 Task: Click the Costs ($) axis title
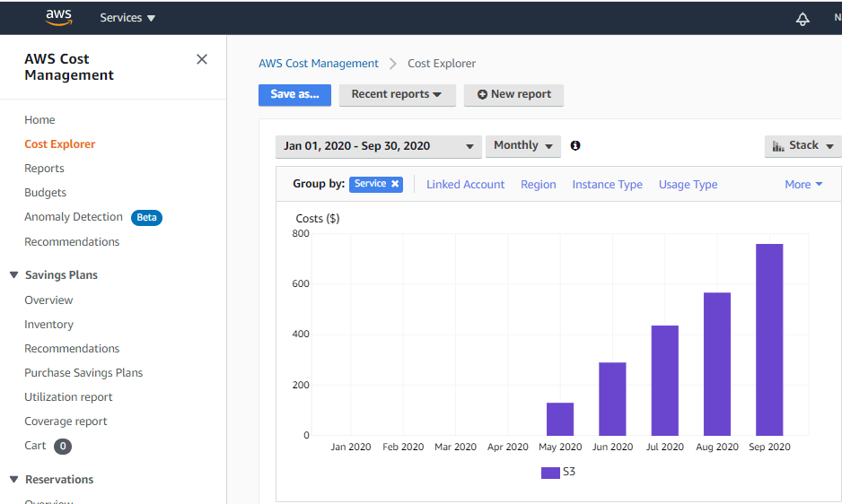click(x=318, y=219)
